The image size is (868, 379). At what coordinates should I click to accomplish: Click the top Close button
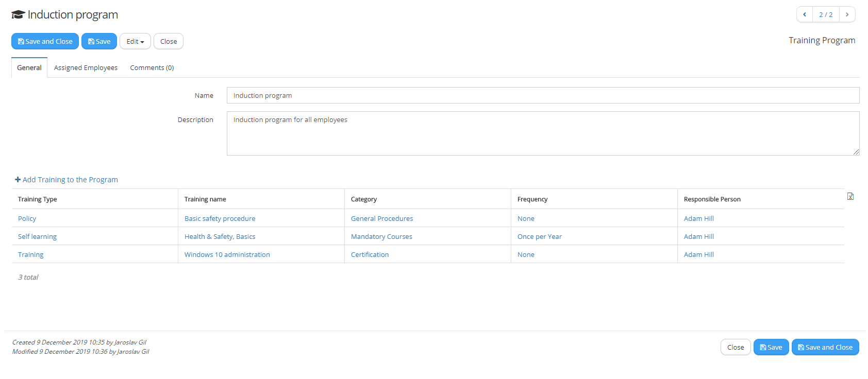169,41
